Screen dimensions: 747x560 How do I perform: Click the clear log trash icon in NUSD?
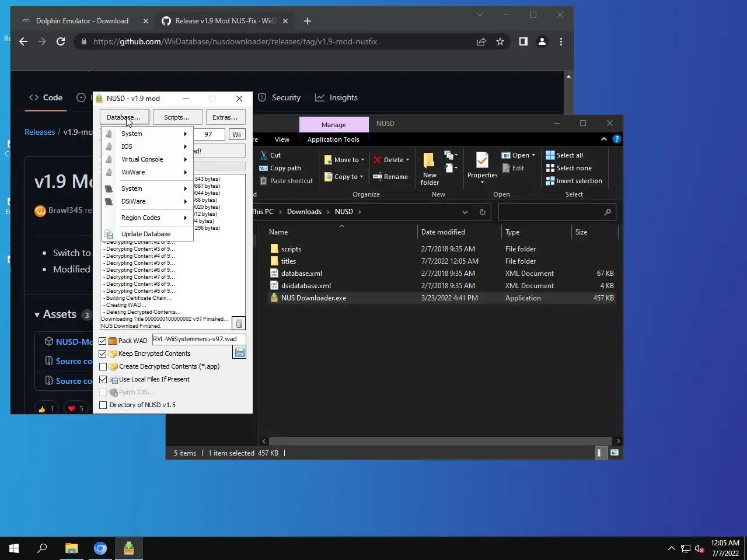[x=239, y=324]
